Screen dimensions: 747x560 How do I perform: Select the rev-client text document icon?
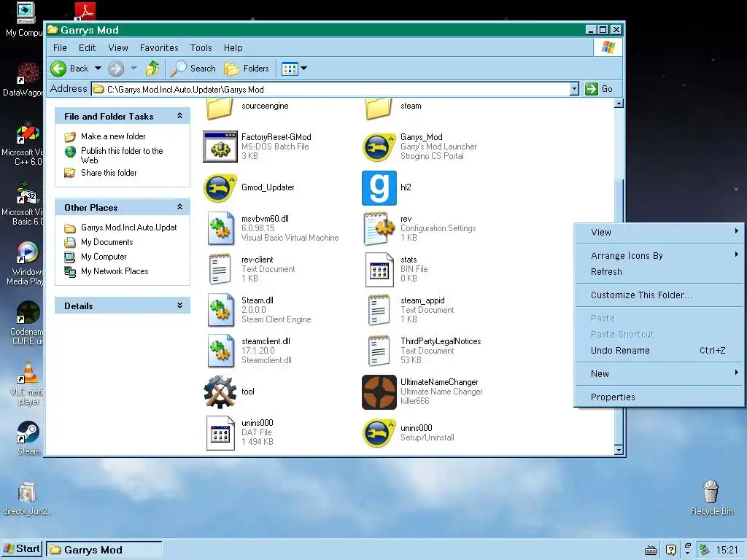pos(220,270)
